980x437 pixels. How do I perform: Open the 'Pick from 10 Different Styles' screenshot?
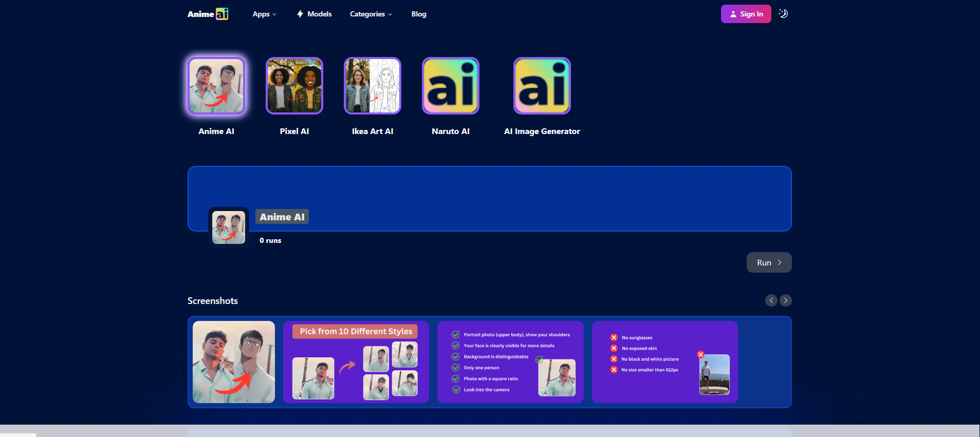[x=356, y=362]
